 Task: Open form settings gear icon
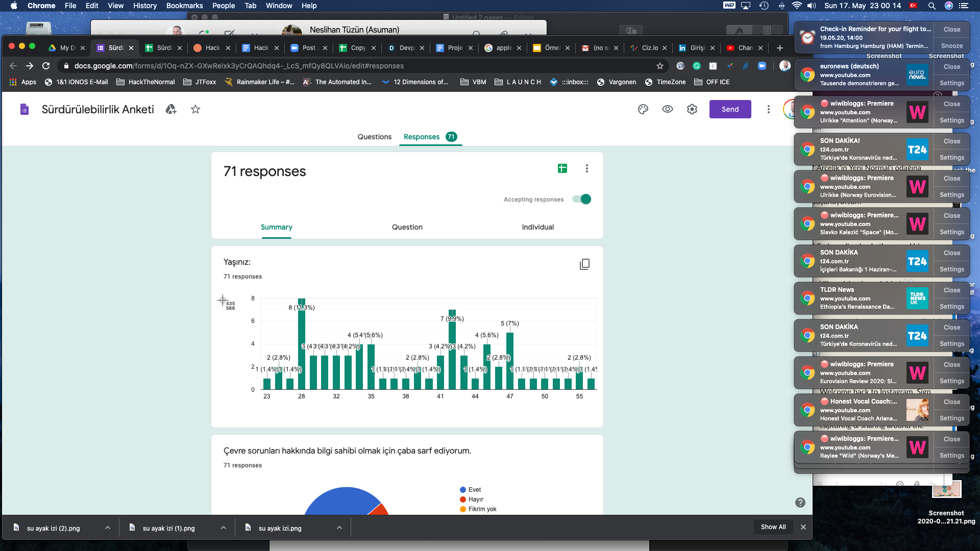tap(692, 109)
